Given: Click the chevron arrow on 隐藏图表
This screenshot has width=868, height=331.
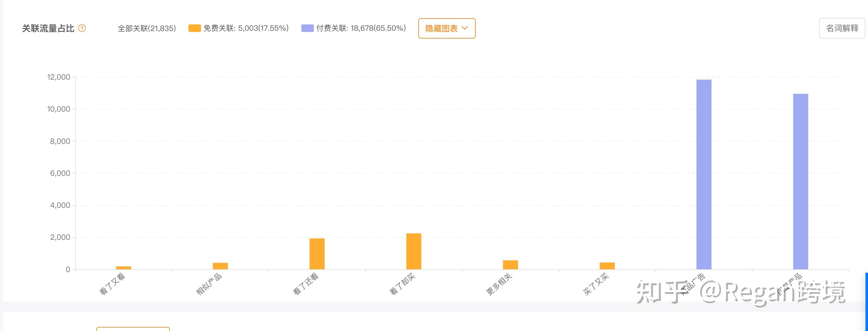Looking at the screenshot, I should 465,28.
